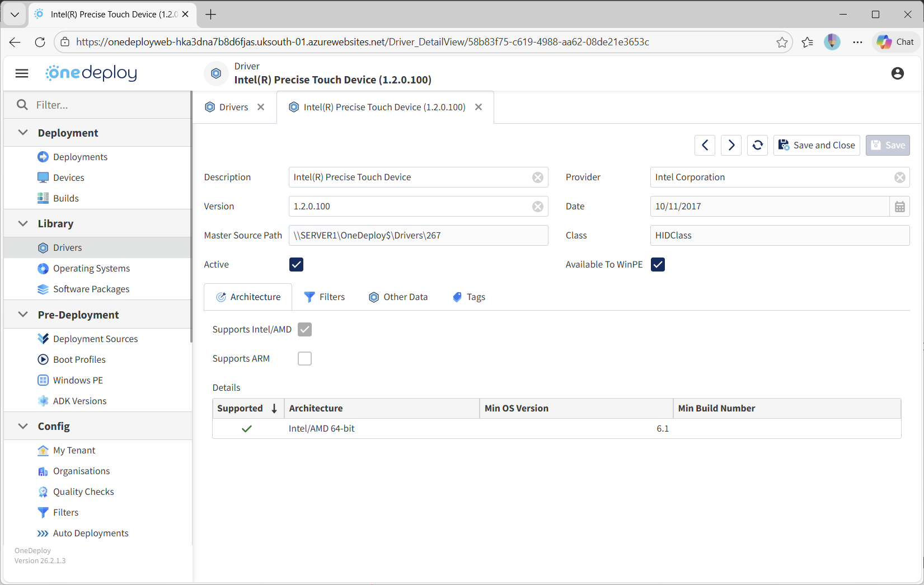The width and height of the screenshot is (924, 585).
Task: Click the Save and Close button
Action: [x=817, y=145]
